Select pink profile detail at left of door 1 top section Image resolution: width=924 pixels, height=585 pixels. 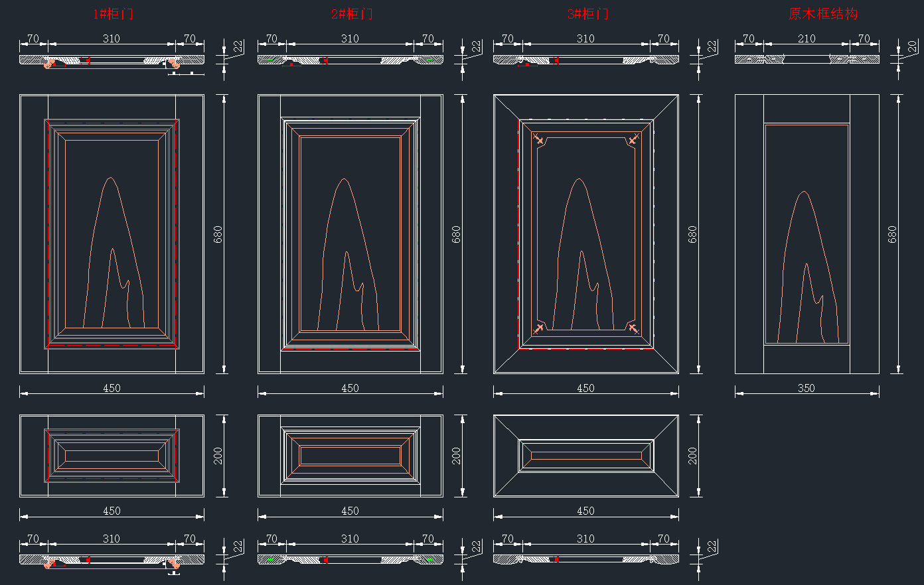pyautogui.click(x=48, y=64)
